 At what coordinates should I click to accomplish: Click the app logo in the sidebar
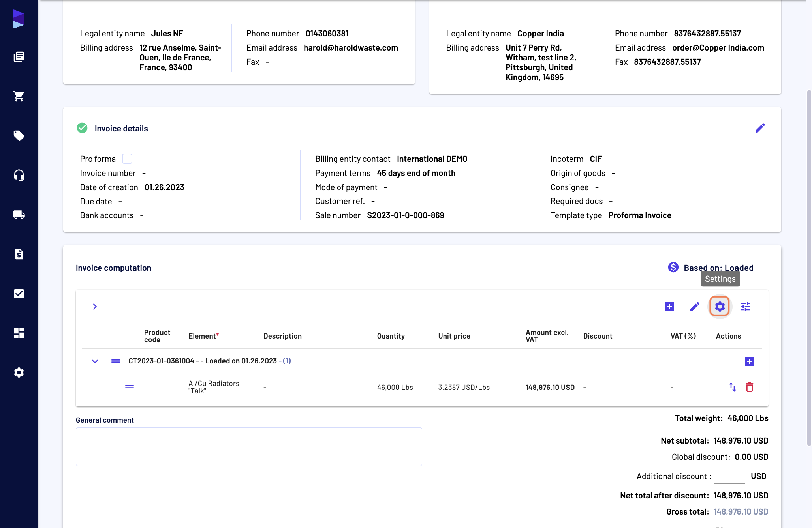19,19
